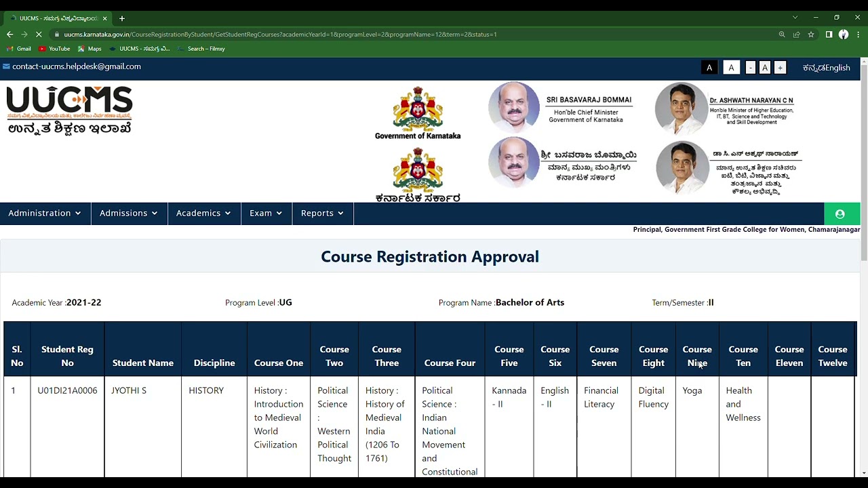
Task: Click the Government of Karnataka emblem
Action: pyautogui.click(x=418, y=113)
